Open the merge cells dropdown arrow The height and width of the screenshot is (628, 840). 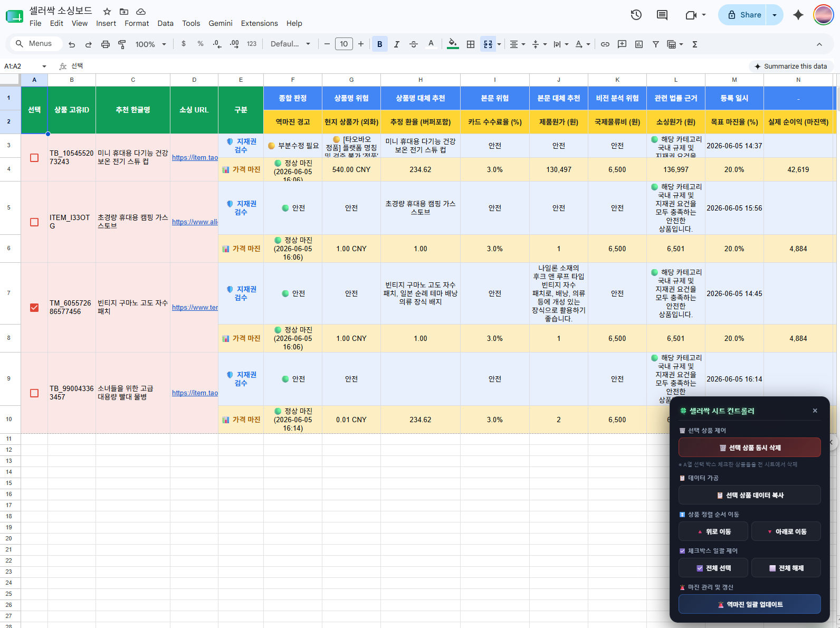pos(499,44)
